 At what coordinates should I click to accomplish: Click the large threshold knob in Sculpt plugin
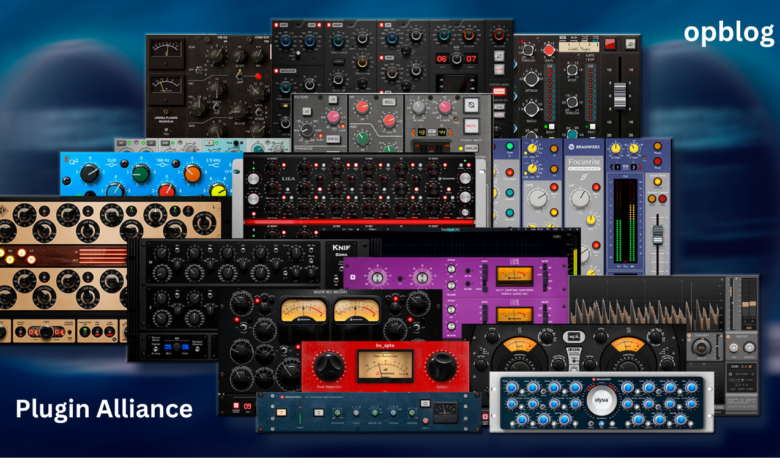pos(701,346)
